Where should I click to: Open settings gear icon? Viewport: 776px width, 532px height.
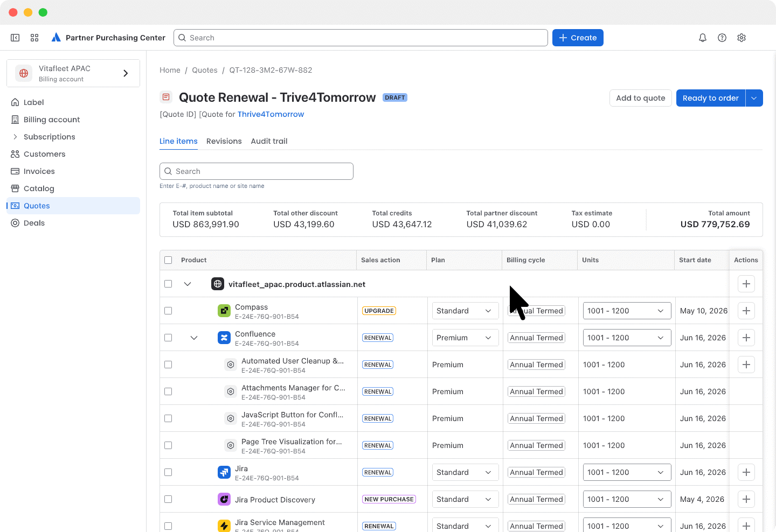[x=742, y=38]
